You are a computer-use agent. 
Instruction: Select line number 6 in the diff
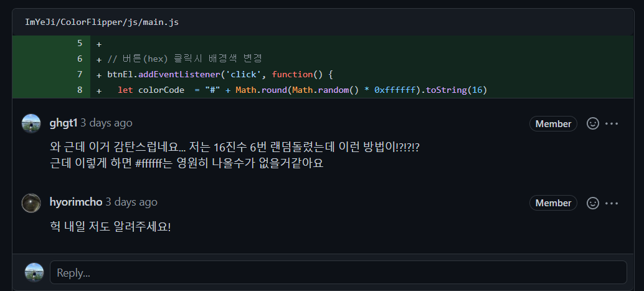tap(80, 59)
